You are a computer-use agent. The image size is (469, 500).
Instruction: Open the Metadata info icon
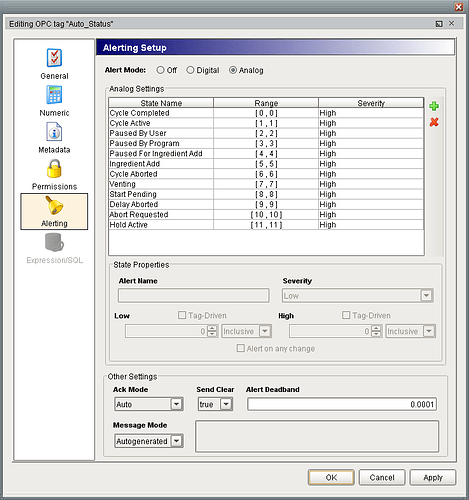click(x=54, y=132)
